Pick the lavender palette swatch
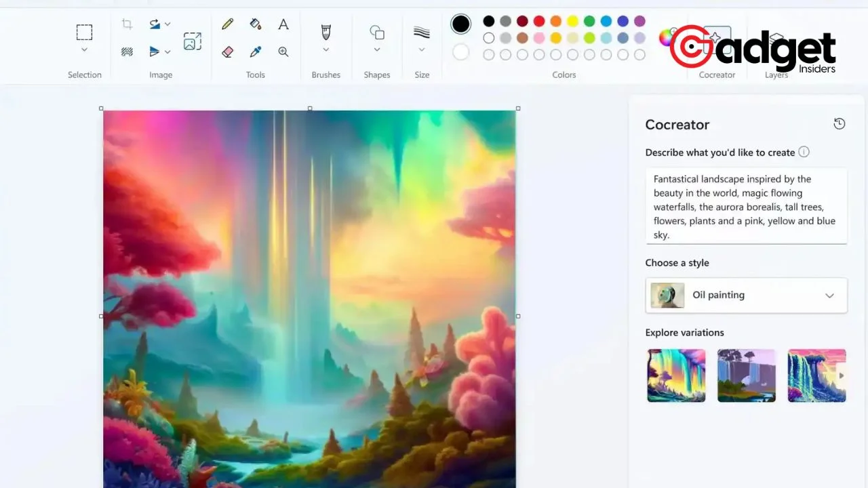 (x=639, y=38)
